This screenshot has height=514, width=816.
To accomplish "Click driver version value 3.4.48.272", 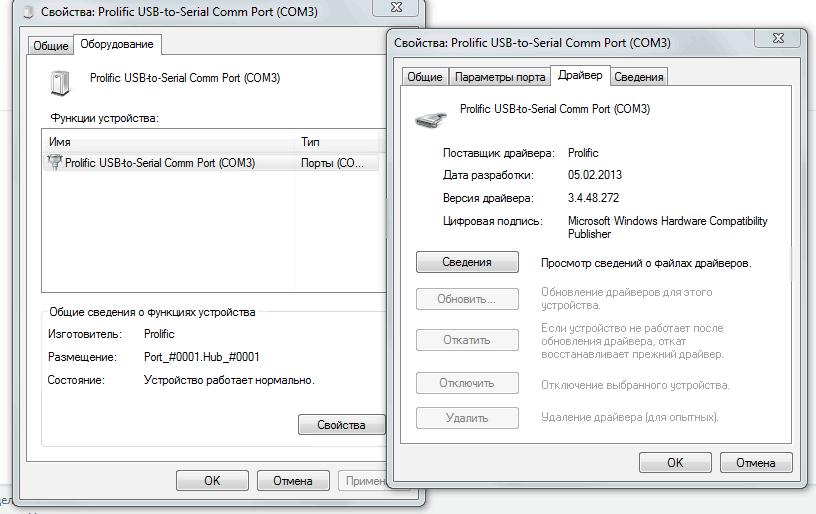I will point(593,198).
